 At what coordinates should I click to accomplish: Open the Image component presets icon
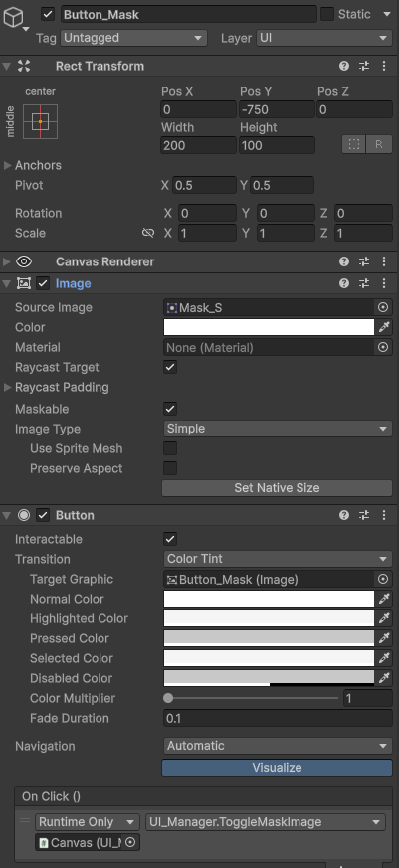tap(364, 284)
